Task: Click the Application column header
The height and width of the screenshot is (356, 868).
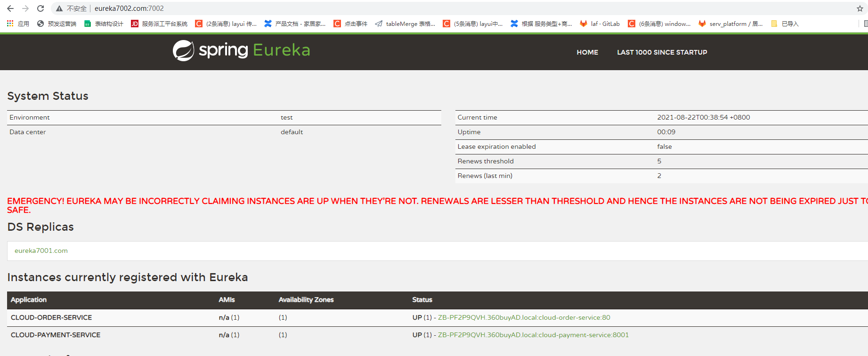Action: pyautogui.click(x=29, y=299)
